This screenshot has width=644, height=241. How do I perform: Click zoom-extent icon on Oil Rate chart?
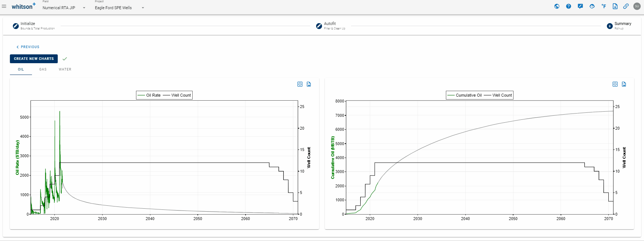tap(300, 84)
